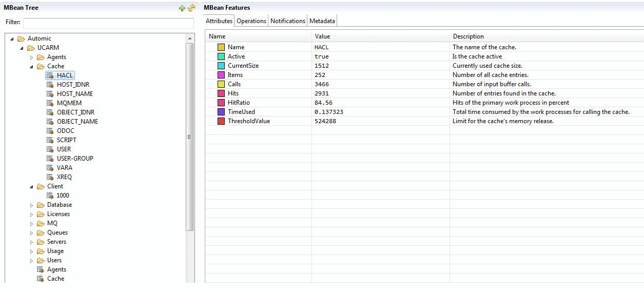
Task: Click the Users folder icon
Action: click(x=41, y=260)
